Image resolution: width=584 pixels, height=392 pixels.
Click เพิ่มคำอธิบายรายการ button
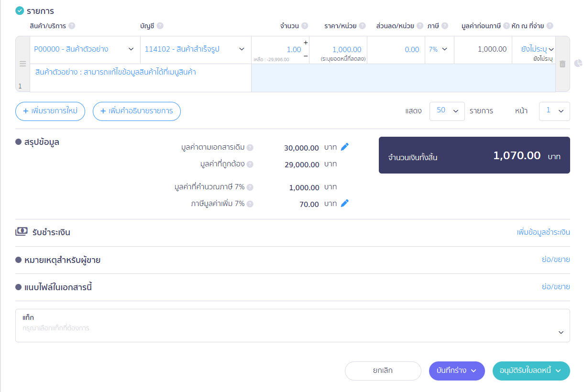click(x=136, y=111)
